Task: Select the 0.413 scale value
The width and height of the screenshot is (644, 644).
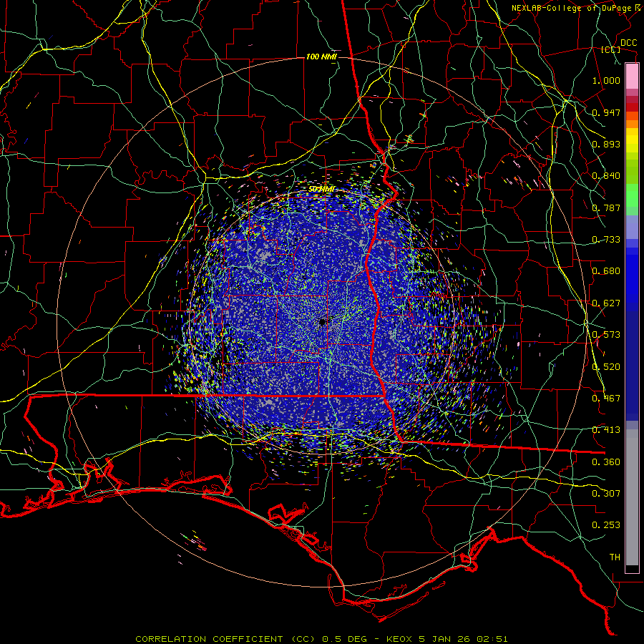Action: click(606, 430)
